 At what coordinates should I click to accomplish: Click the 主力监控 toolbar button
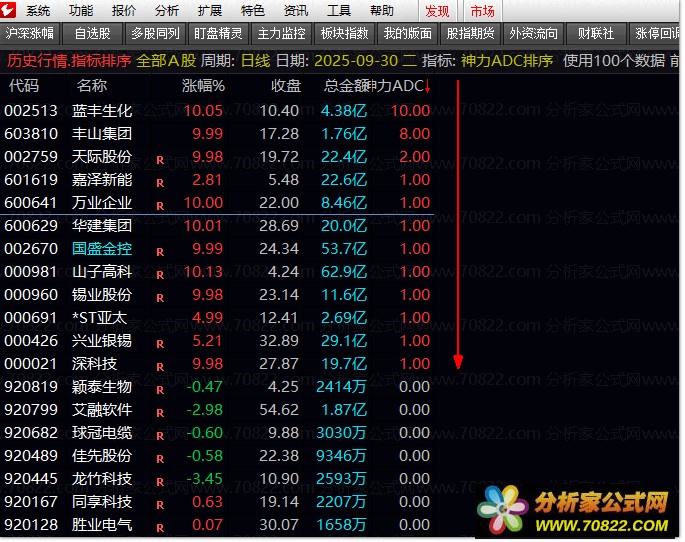click(281, 34)
